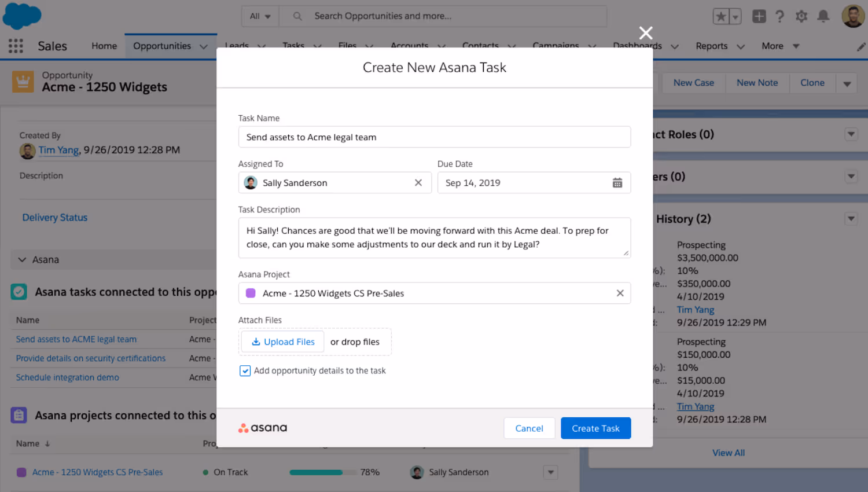Open Schedule integration demo task
This screenshot has width=868, height=492.
tap(68, 377)
